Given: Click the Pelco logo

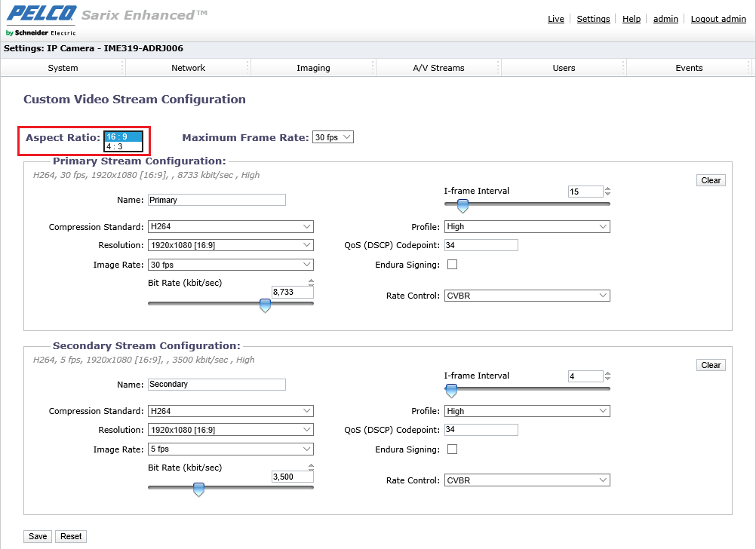Looking at the screenshot, I should (x=41, y=20).
